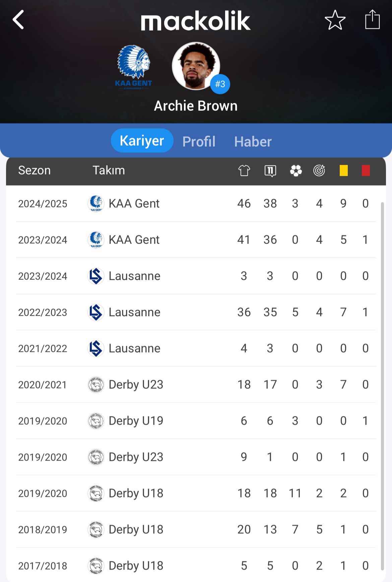Viewport: 392px width, 582px height.
Task: Click the career table vertical scrollbar
Action: pyautogui.click(x=382, y=386)
